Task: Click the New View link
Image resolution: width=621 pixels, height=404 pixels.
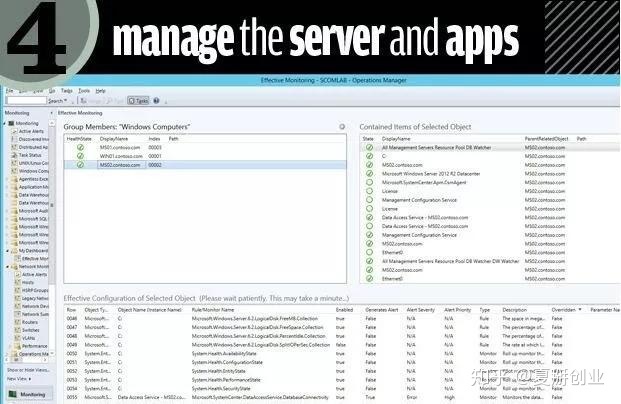Action: (x=16, y=379)
